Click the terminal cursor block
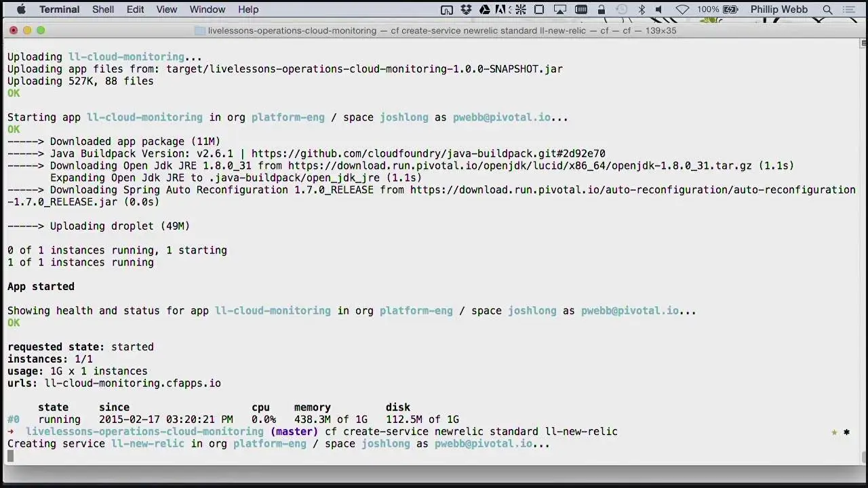This screenshot has height=488, width=868. pos(10,456)
